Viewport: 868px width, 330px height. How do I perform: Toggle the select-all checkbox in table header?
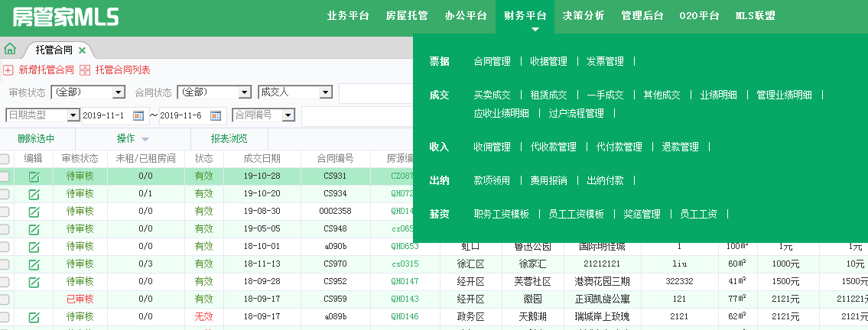point(5,159)
